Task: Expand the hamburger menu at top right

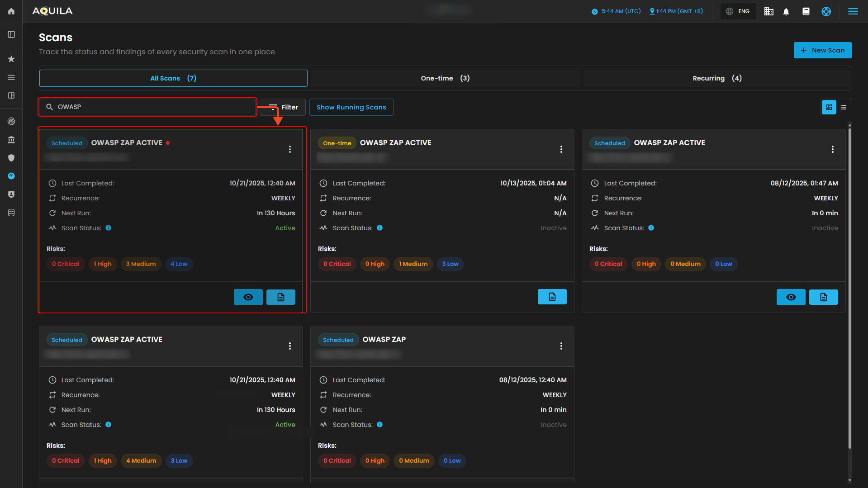Action: coord(853,12)
